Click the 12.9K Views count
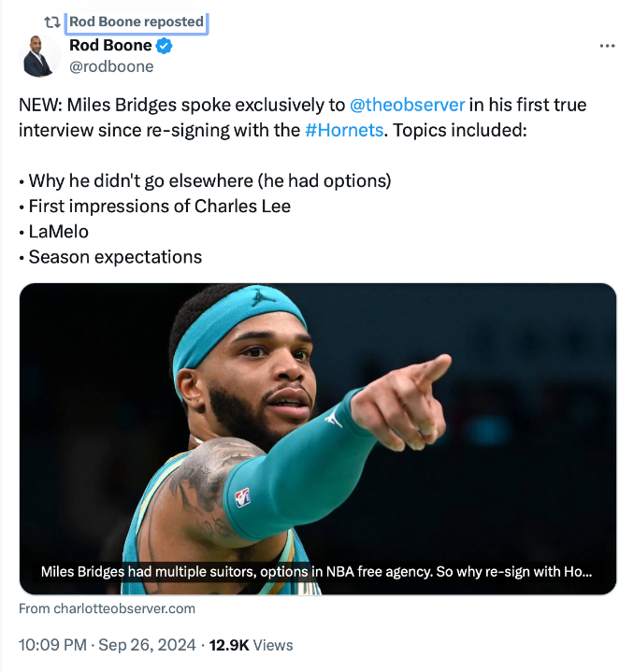This screenshot has height=672, width=634. point(251,645)
